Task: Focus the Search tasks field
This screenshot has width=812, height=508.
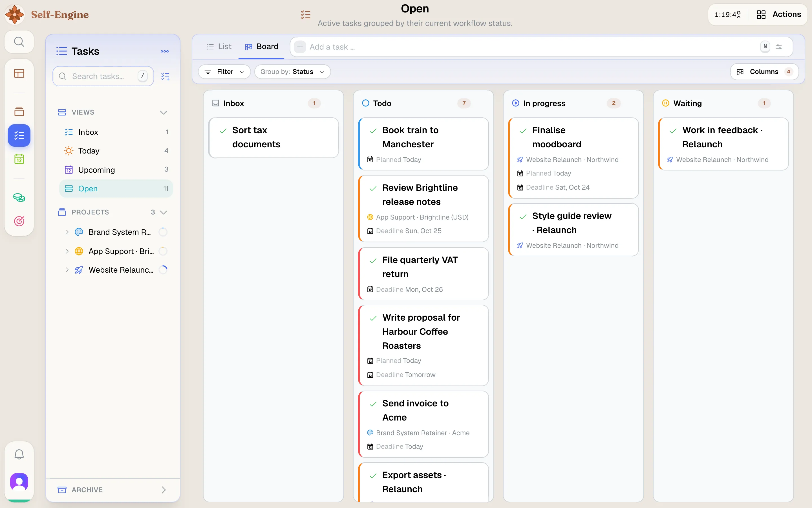Action: click(x=103, y=76)
